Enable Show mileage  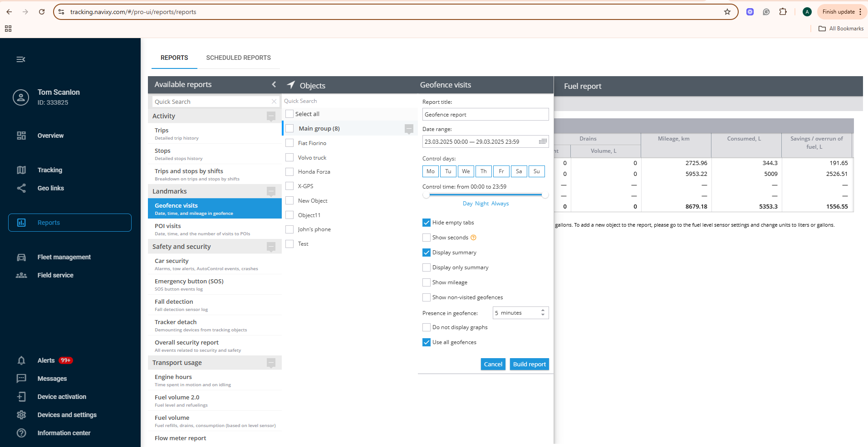(x=426, y=282)
